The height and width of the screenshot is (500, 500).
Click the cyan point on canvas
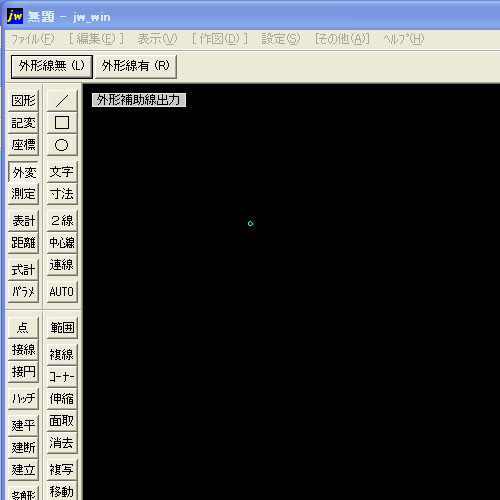tap(250, 224)
